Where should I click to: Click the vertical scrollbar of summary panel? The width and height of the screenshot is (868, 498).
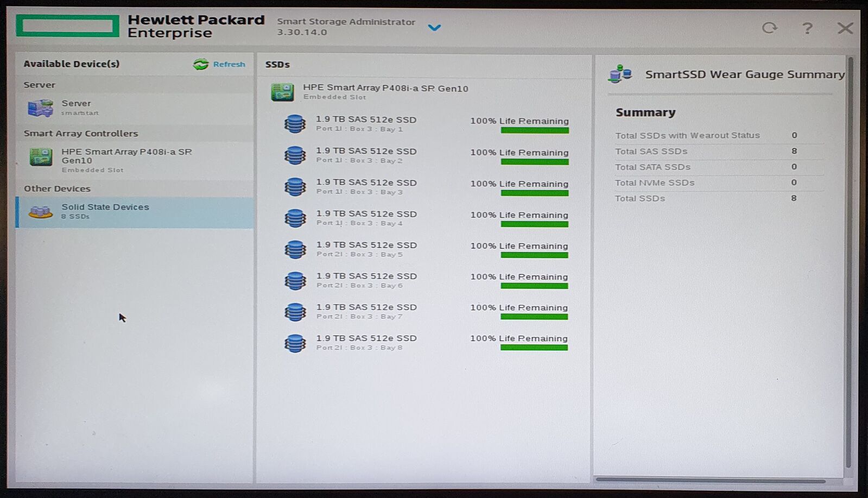tap(849, 262)
